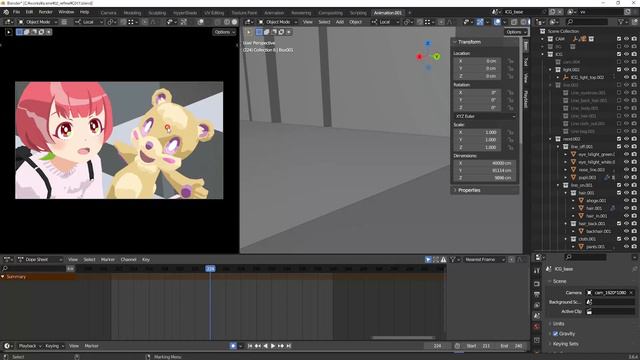
Task: Open right viewport Object menu
Action: 356,22
